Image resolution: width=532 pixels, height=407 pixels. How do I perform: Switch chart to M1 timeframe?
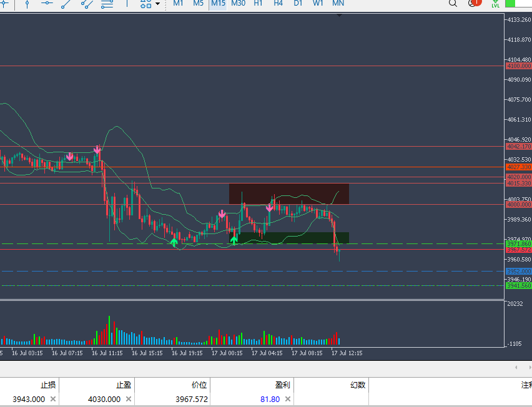point(178,3)
